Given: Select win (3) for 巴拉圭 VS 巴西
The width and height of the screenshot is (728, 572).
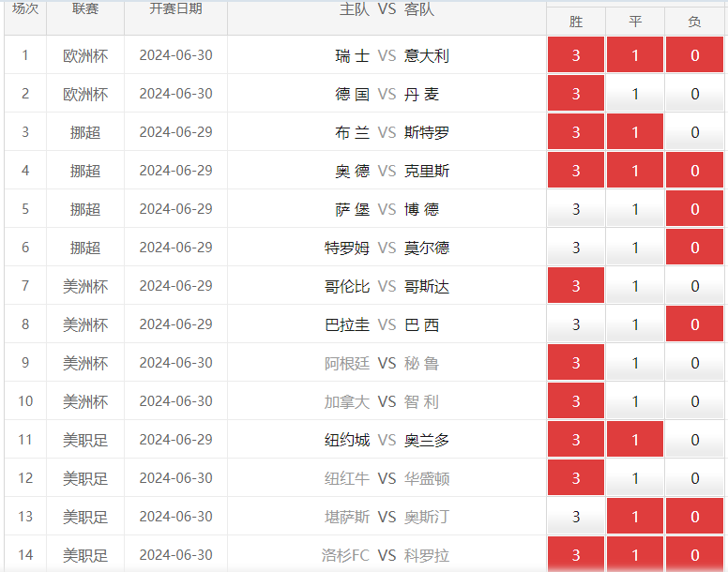Looking at the screenshot, I should pyautogui.click(x=576, y=324).
